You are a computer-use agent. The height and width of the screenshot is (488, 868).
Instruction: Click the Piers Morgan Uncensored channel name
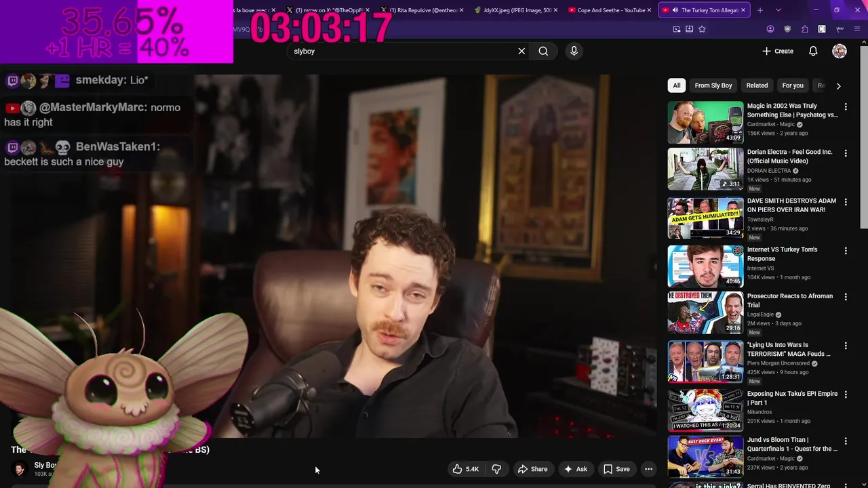[778, 363]
